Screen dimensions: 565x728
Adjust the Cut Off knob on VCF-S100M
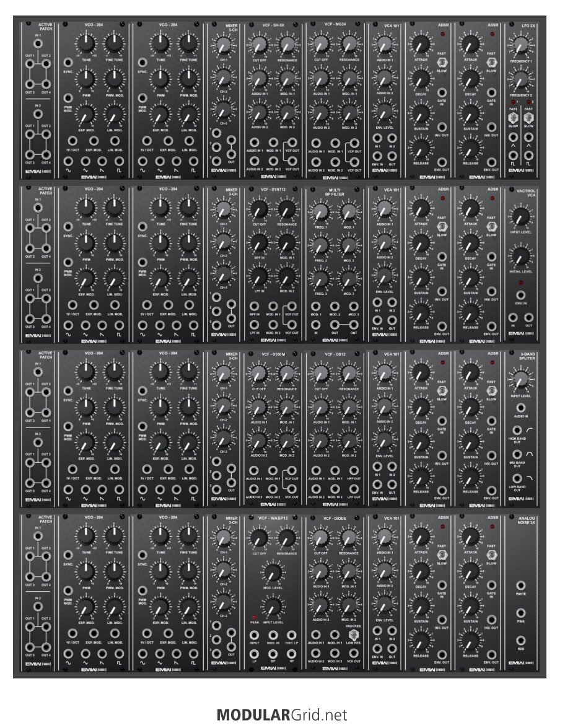(x=259, y=374)
